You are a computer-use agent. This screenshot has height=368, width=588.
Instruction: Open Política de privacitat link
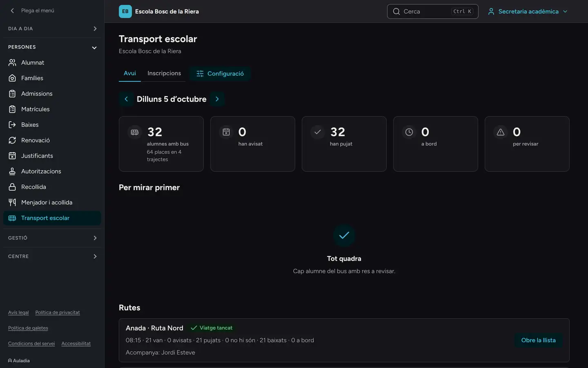(x=58, y=312)
